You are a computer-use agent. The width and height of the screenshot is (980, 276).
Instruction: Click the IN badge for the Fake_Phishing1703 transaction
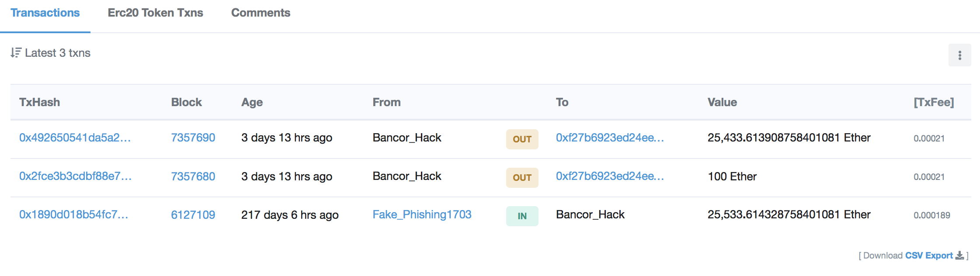(522, 216)
